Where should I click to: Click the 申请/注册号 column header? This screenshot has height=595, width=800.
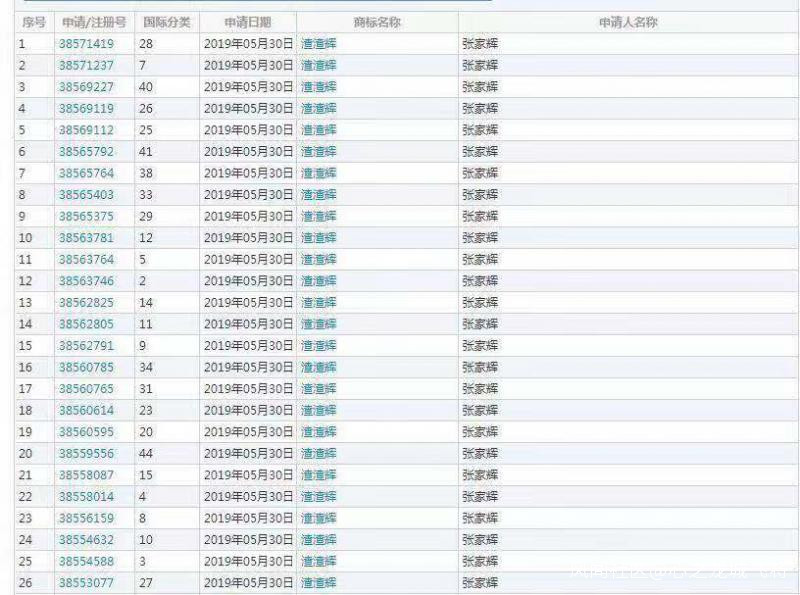tap(94, 22)
